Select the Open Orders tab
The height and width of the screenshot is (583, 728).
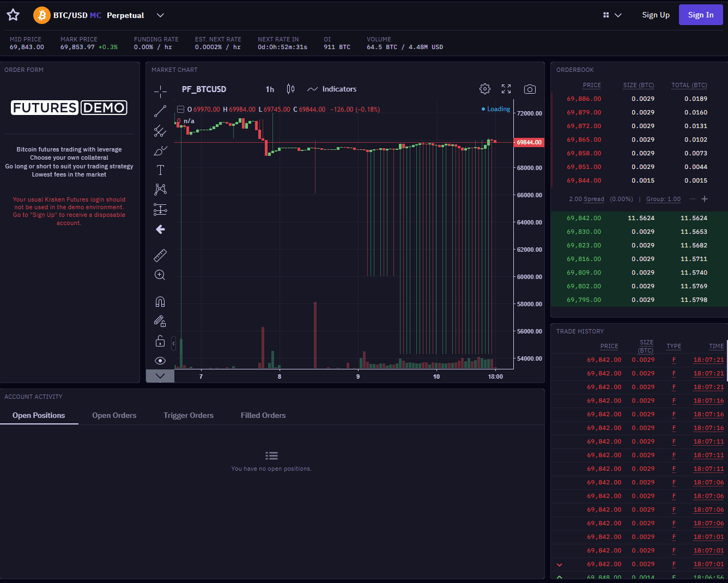point(114,415)
